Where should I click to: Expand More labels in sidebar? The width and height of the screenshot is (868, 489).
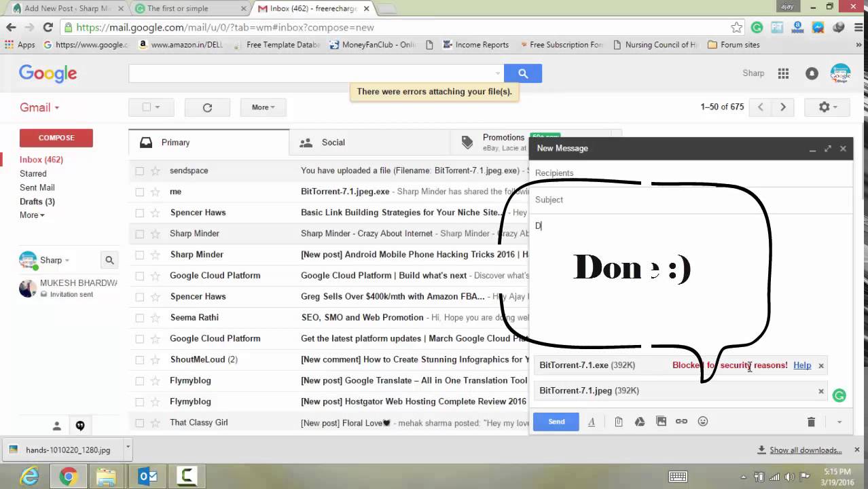pyautogui.click(x=32, y=215)
